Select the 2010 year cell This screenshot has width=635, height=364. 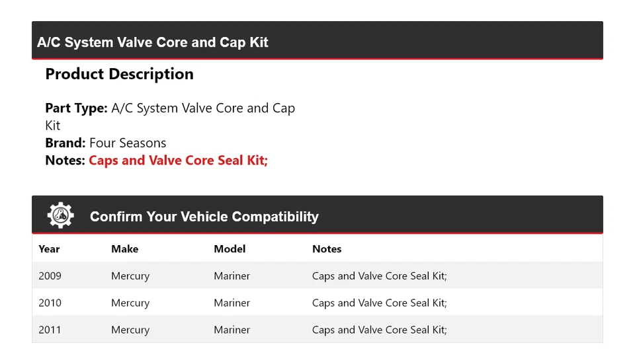tap(50, 303)
